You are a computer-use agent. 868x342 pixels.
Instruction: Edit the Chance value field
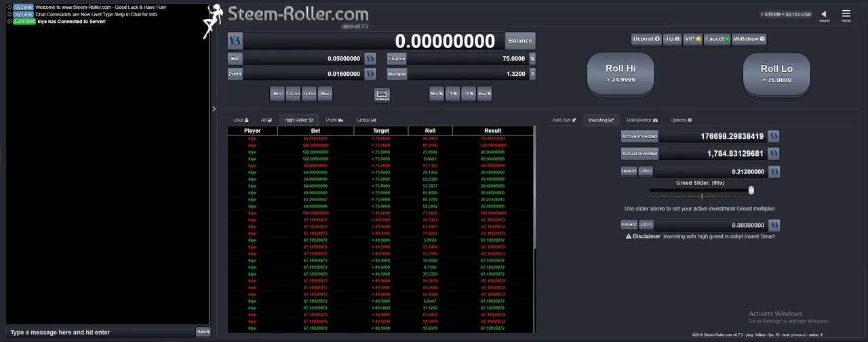tap(467, 59)
